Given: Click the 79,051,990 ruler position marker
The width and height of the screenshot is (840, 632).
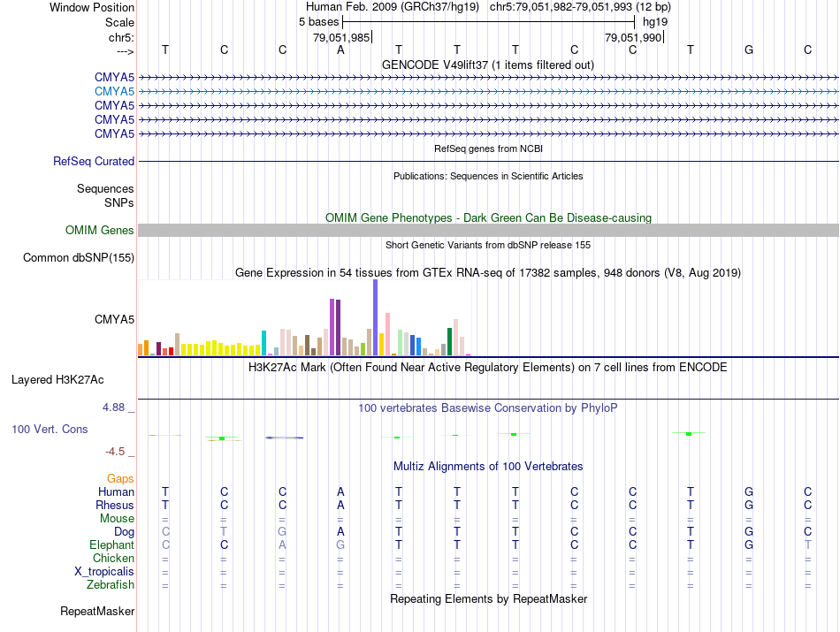Looking at the screenshot, I should (634, 37).
